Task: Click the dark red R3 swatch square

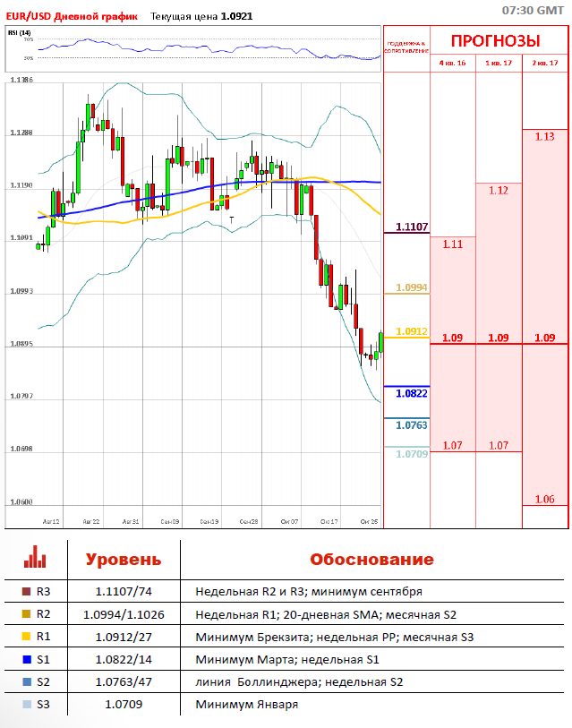Action: pos(26,591)
